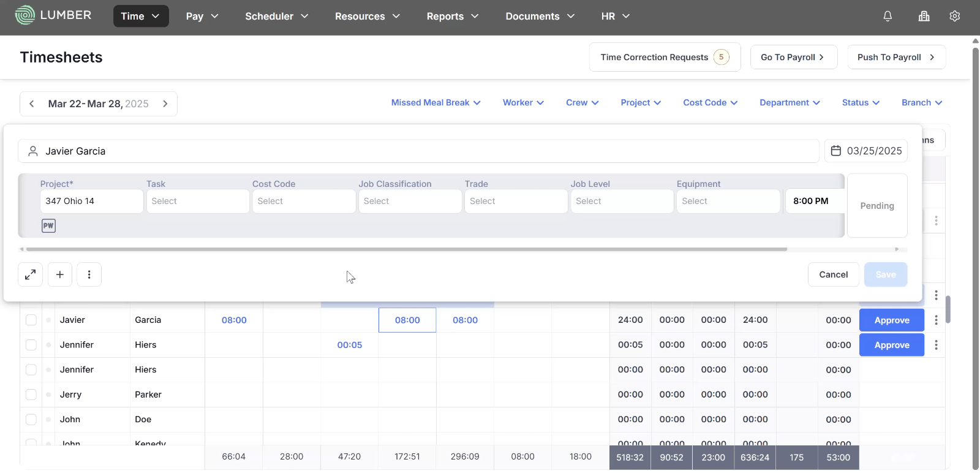Approve Javier Garcia's timesheet
This screenshot has height=473, width=980.
coord(892,320)
